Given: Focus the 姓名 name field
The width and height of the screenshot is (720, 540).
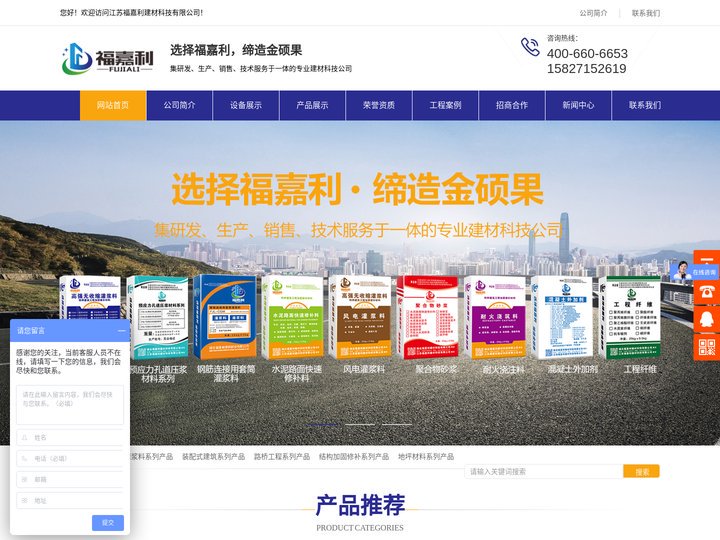Looking at the screenshot, I should pos(70,438).
